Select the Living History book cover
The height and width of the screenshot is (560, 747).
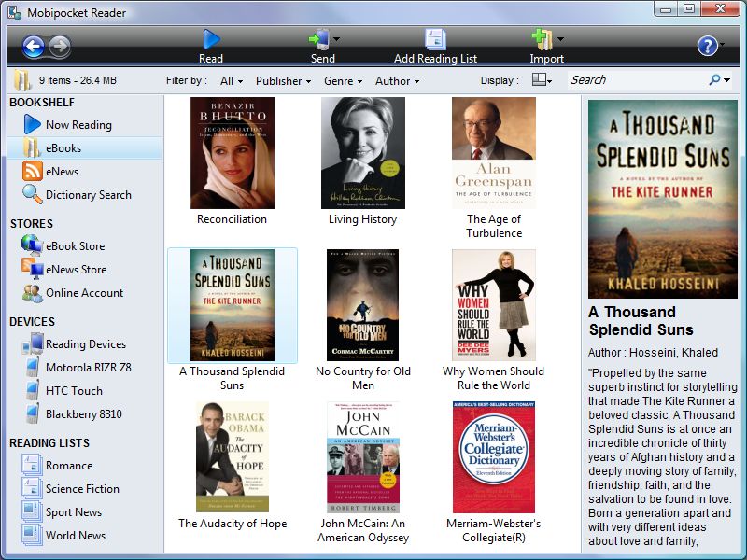(x=363, y=153)
